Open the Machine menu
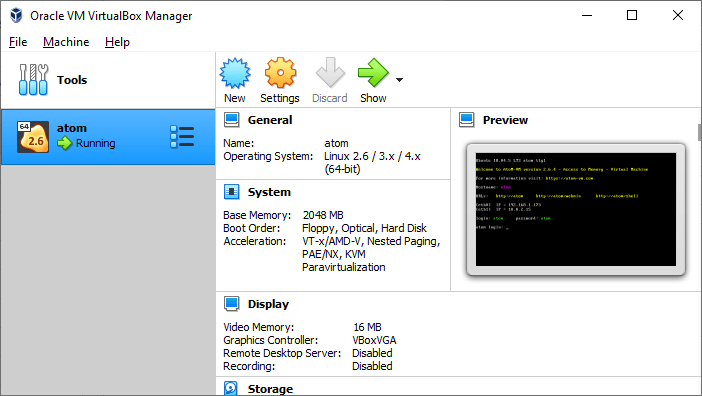This screenshot has height=396, width=702. coord(66,42)
